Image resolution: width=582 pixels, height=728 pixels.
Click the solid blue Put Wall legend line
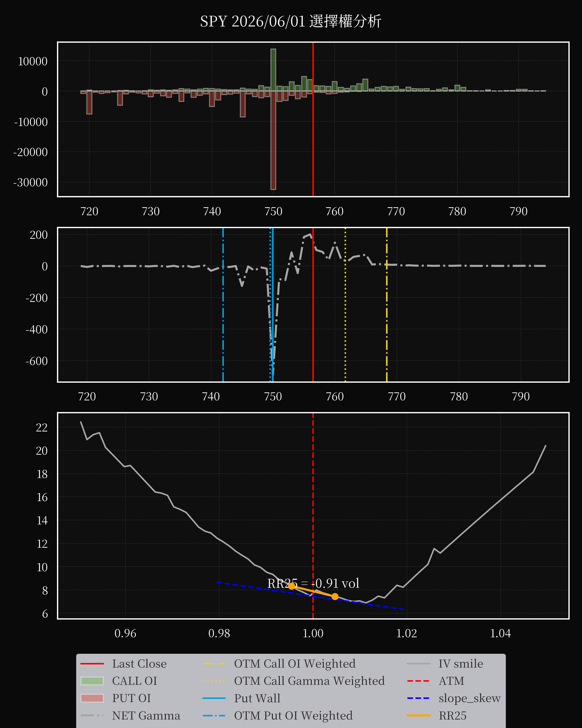click(214, 698)
